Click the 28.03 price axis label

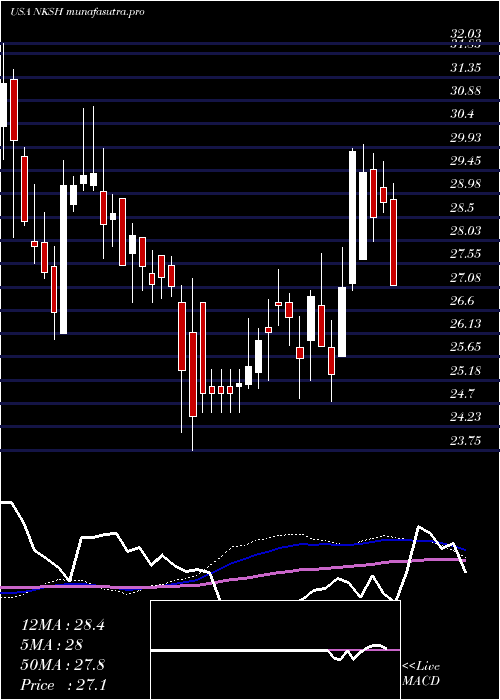tap(465, 231)
